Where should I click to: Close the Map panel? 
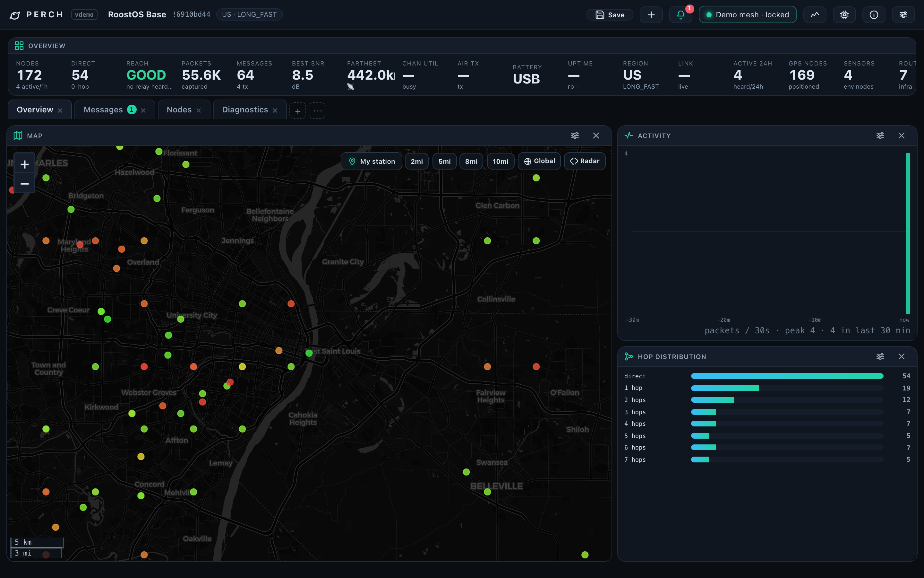coord(596,136)
